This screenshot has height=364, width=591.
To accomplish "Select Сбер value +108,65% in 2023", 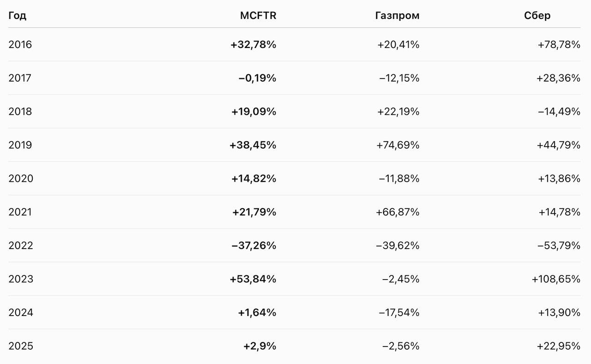I will [x=556, y=279].
